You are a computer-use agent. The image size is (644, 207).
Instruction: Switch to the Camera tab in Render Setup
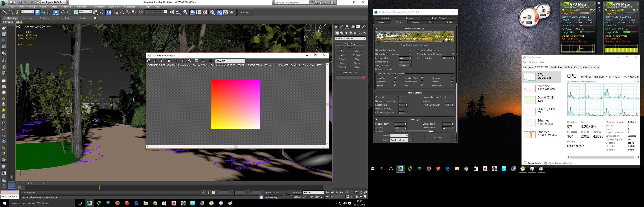tap(416, 22)
